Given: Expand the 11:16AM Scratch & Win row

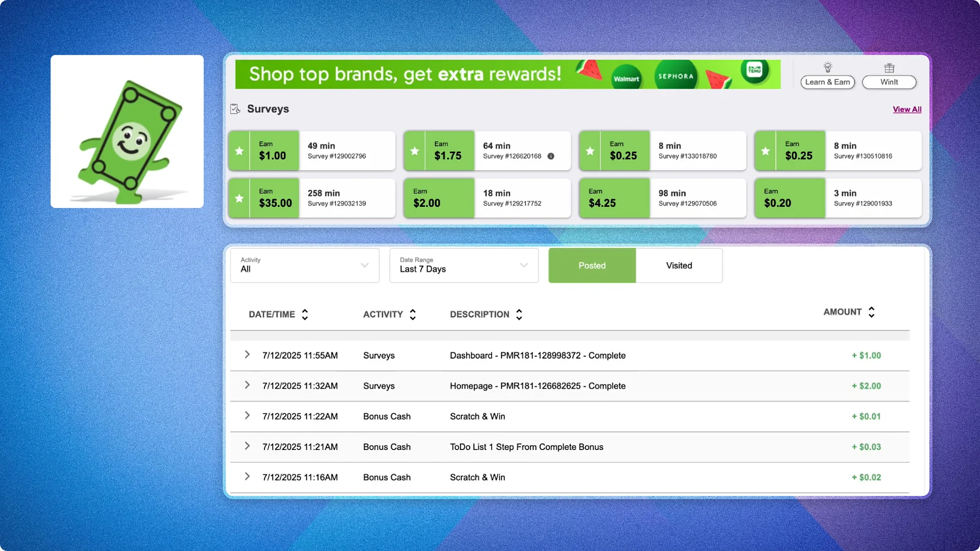Looking at the screenshot, I should coord(247,476).
